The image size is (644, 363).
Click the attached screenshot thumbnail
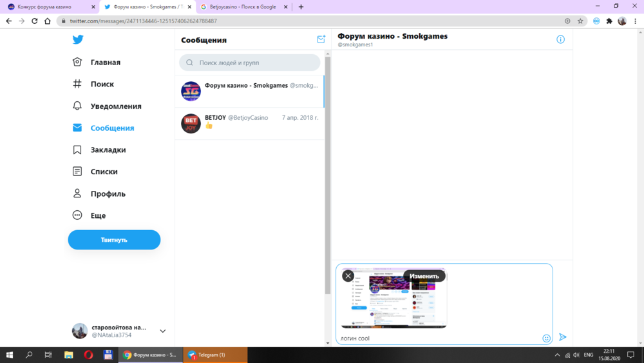pyautogui.click(x=393, y=298)
